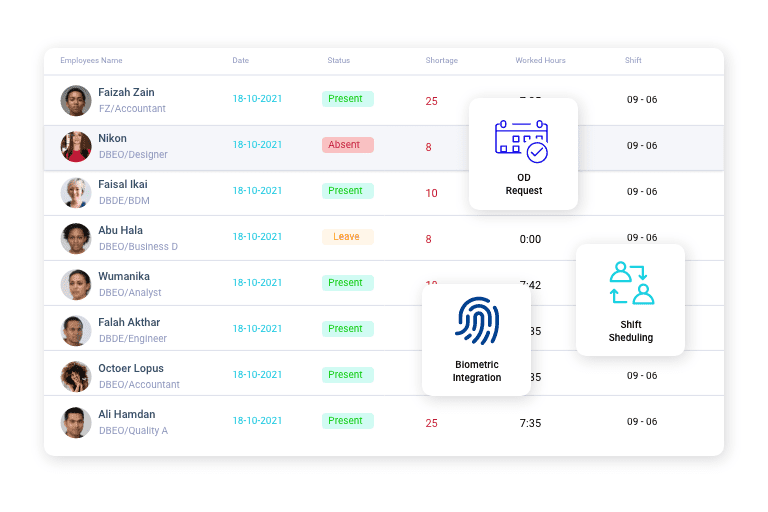
Task: Click the FZ/Accountant role text
Action: tap(132, 109)
